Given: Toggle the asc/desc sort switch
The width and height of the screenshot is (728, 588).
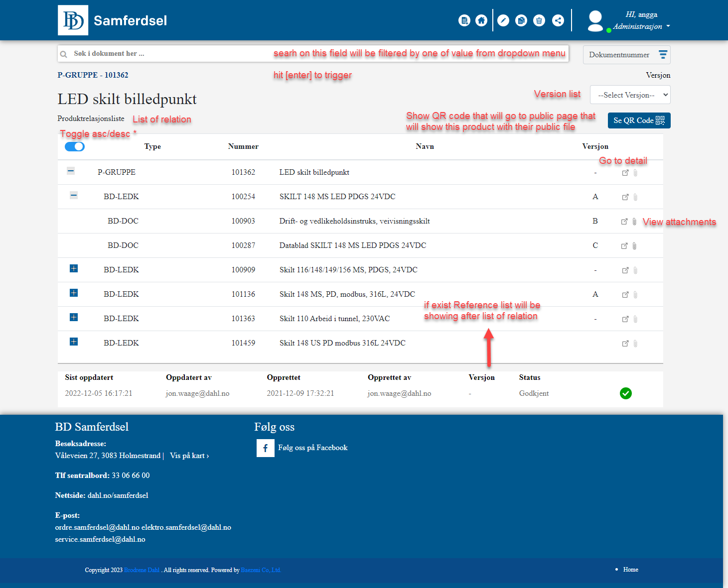Looking at the screenshot, I should tap(75, 147).
